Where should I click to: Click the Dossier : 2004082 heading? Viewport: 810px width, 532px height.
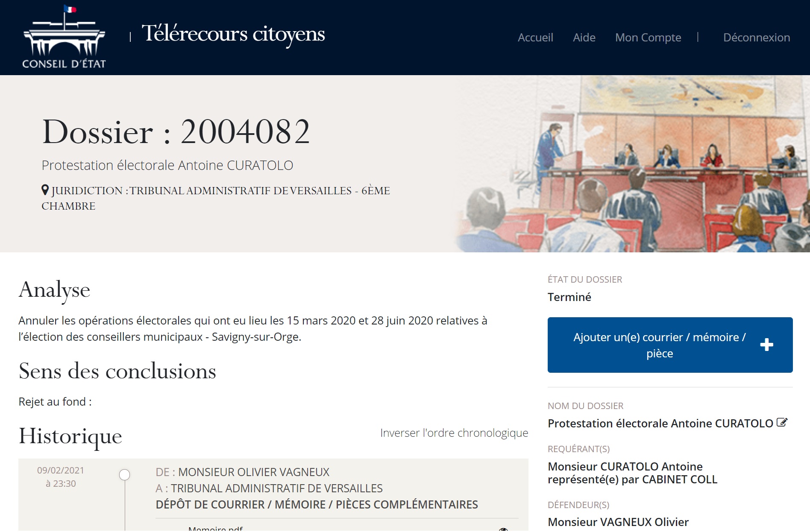(176, 132)
